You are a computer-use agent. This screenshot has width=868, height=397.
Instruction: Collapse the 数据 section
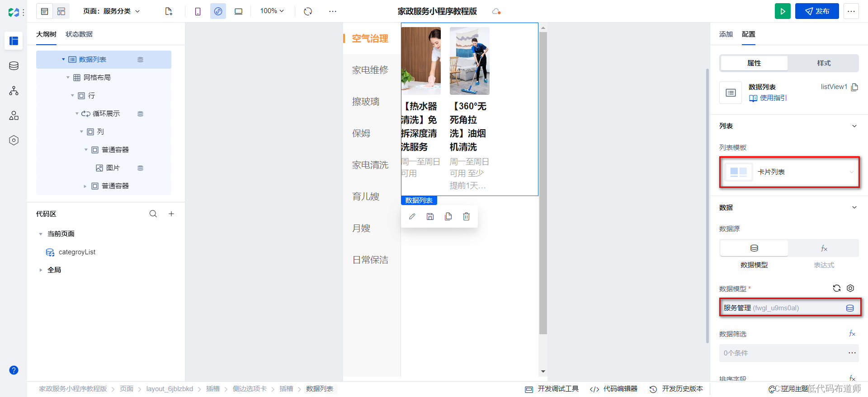tap(854, 207)
